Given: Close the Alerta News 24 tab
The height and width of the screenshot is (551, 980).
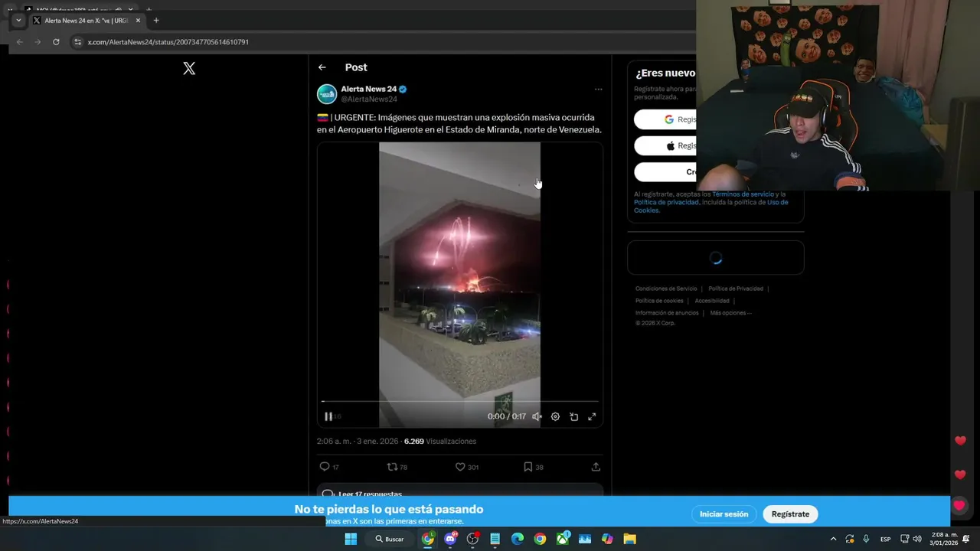Looking at the screenshot, I should pos(138,21).
